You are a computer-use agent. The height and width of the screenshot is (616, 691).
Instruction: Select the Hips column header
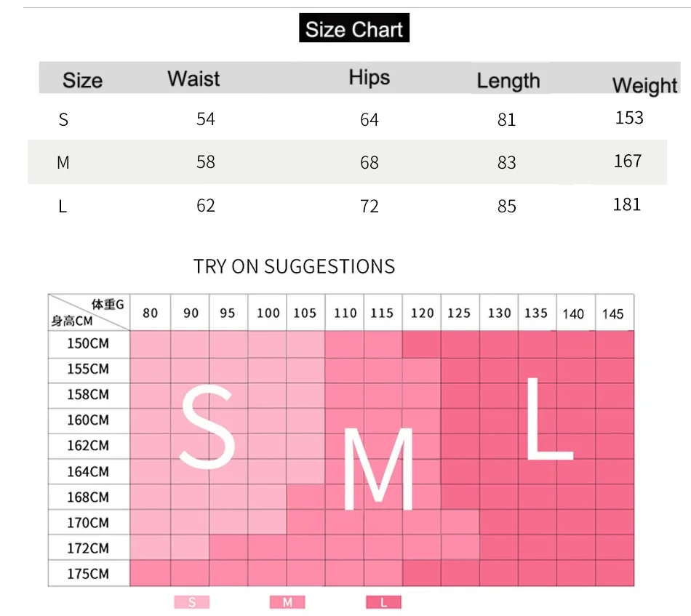369,78
